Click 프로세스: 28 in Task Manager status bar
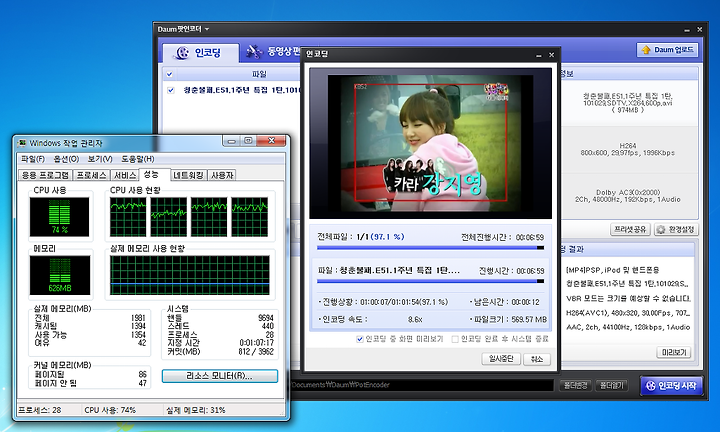This screenshot has width=720, height=432. pyautogui.click(x=39, y=410)
